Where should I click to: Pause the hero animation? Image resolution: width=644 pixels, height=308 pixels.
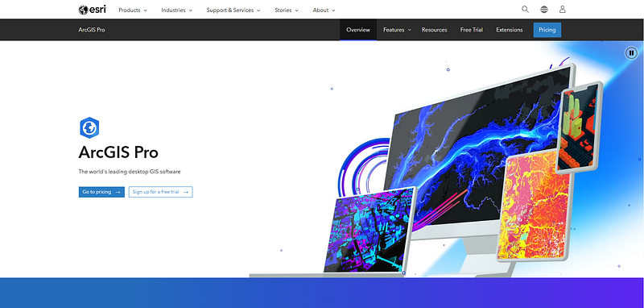[631, 53]
